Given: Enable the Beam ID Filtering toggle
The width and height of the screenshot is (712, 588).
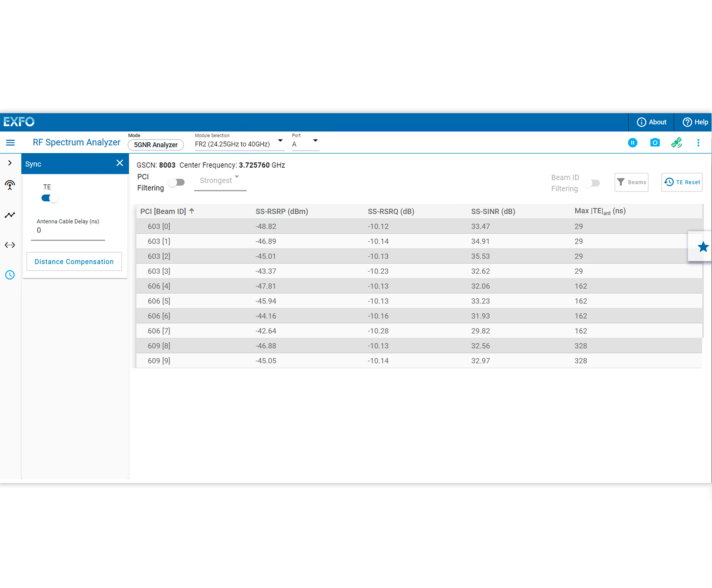Looking at the screenshot, I should (x=592, y=183).
